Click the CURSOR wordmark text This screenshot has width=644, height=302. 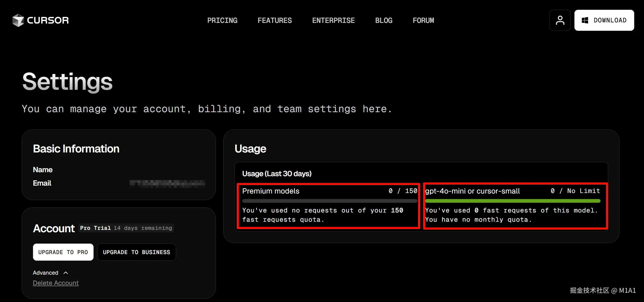pyautogui.click(x=48, y=20)
